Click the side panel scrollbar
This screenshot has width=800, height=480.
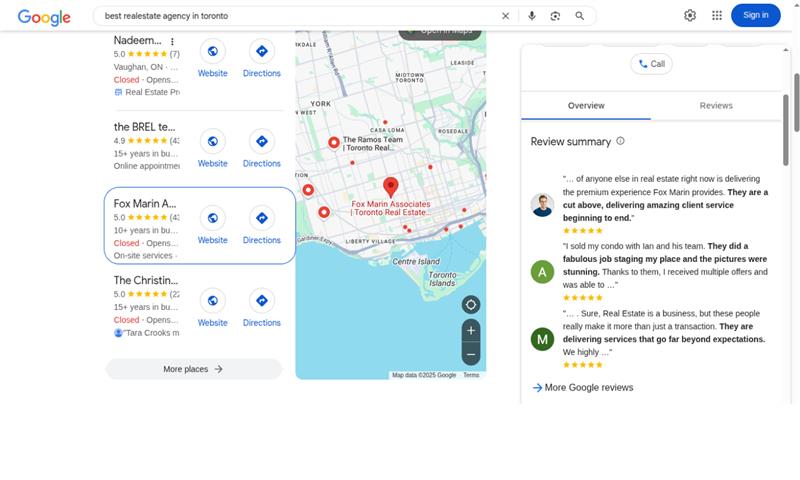pos(786,130)
